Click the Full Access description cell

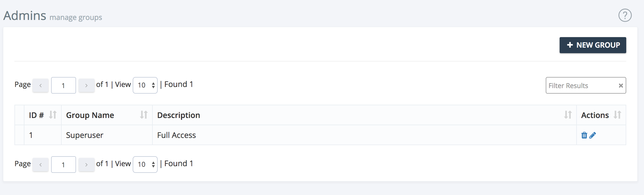coord(177,135)
